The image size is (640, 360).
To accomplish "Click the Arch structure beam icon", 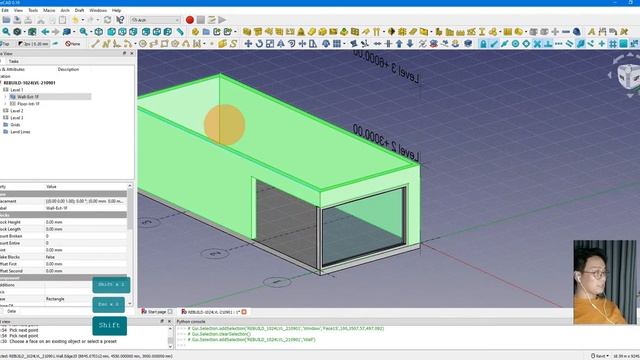I will pyautogui.click(x=258, y=31).
